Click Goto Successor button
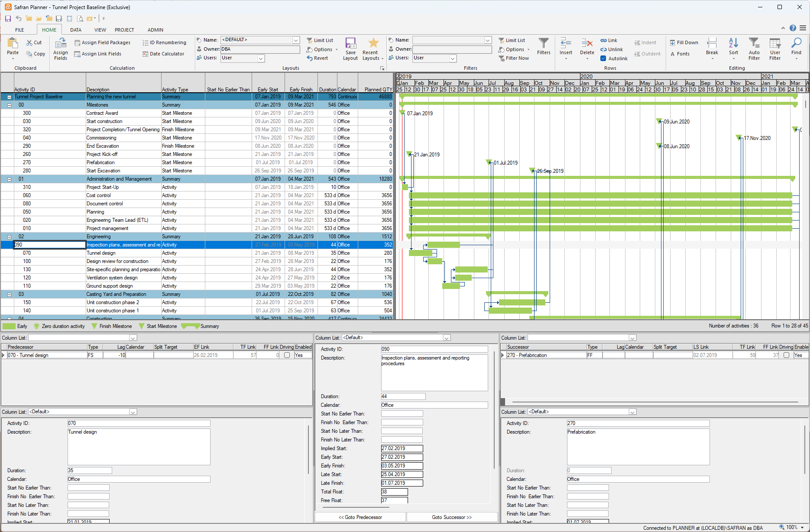The height and width of the screenshot is (532, 810). pyautogui.click(x=452, y=517)
